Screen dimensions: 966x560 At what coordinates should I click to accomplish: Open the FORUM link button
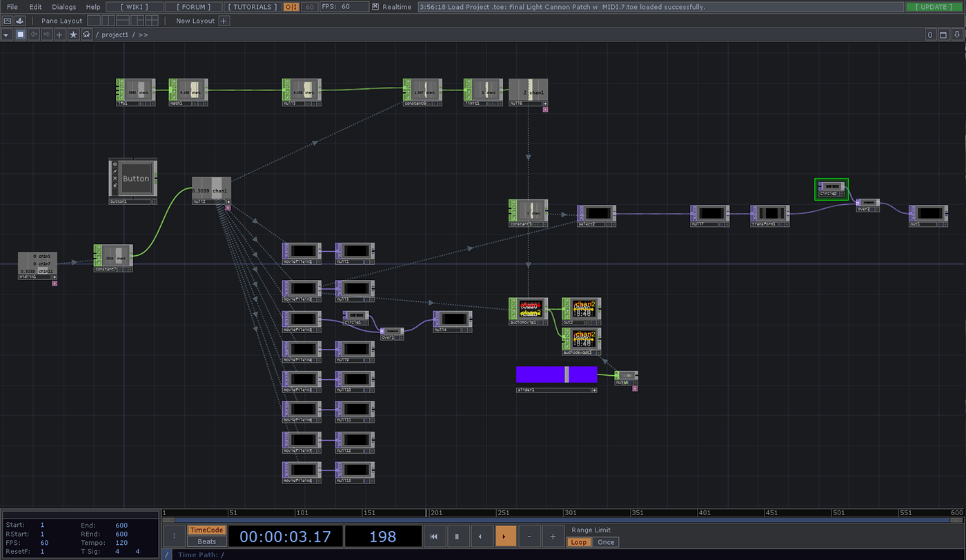tap(194, 7)
